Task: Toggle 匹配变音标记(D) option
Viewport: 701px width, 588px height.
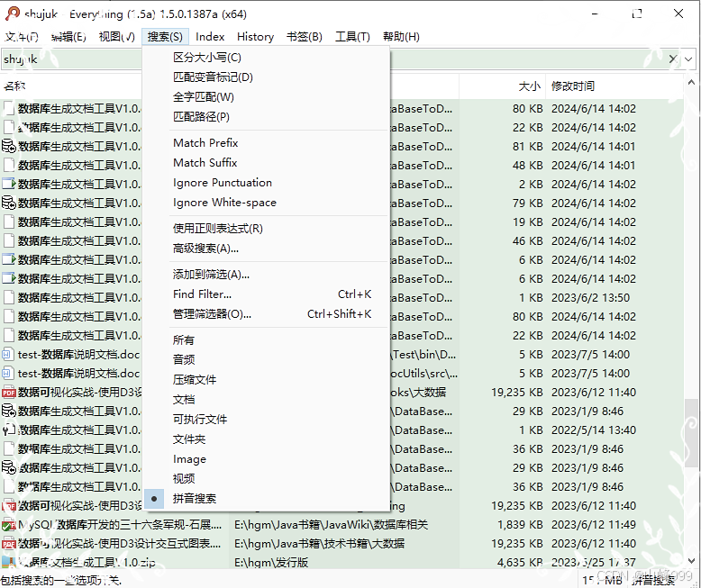Action: pos(266,77)
